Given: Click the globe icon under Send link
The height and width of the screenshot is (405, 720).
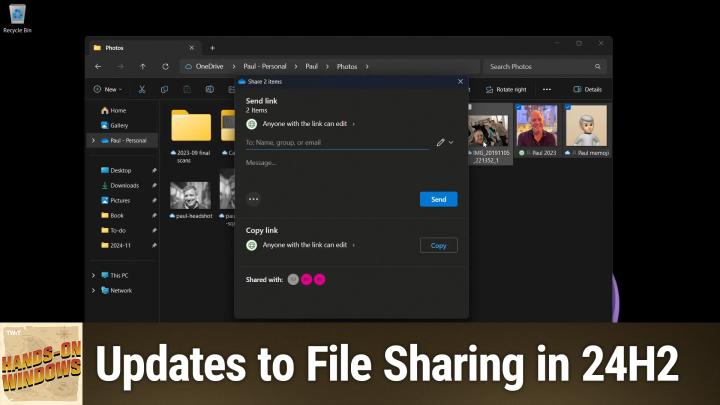Looking at the screenshot, I should pyautogui.click(x=252, y=124).
